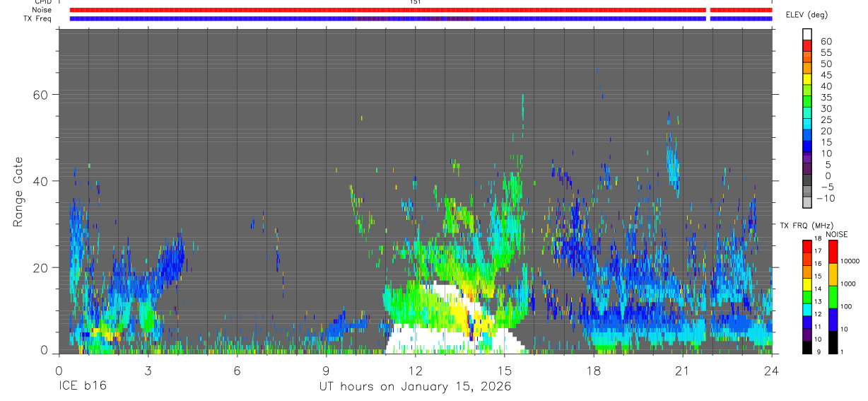This screenshot has height=401, width=868.
Task: Click the UT hours on January 15, 2026 label
Action: [415, 387]
